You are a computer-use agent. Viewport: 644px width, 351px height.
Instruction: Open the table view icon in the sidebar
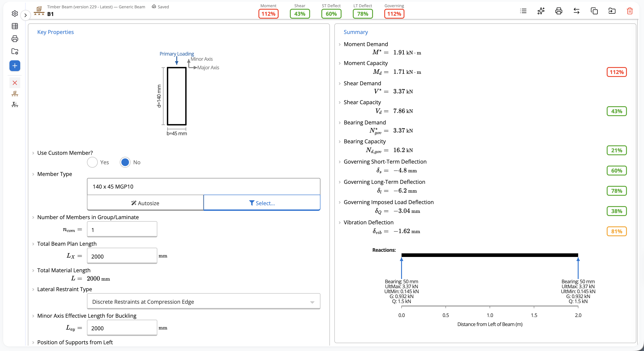click(x=15, y=26)
